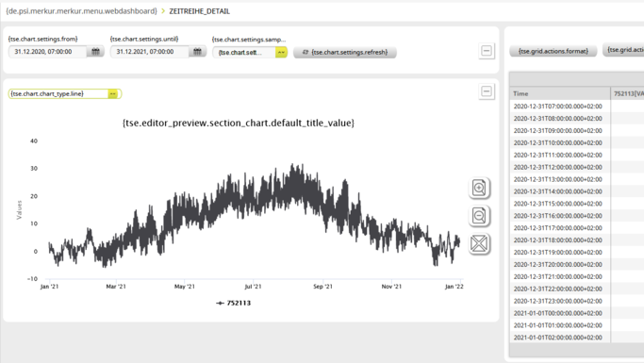The height and width of the screenshot is (363, 644).
Task: Toggle the 752113 legend series
Action: (x=233, y=303)
